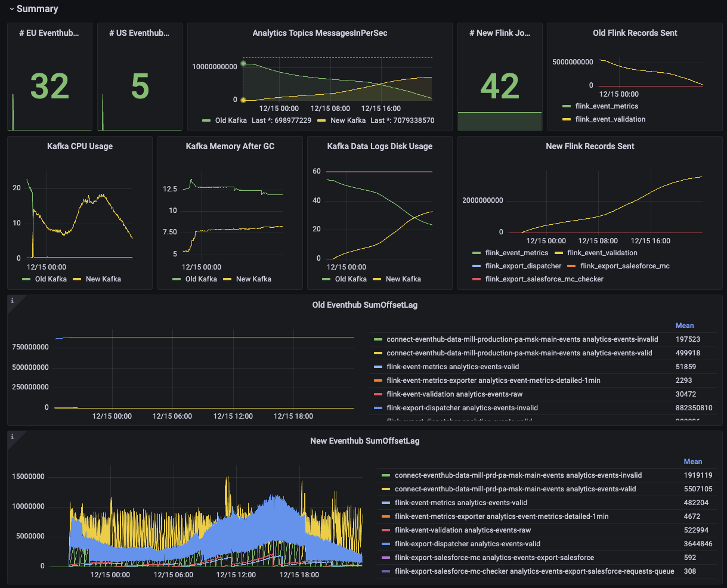
Task: Hide flink_event_metrics in New Flink Records Sent
Action: click(x=516, y=253)
